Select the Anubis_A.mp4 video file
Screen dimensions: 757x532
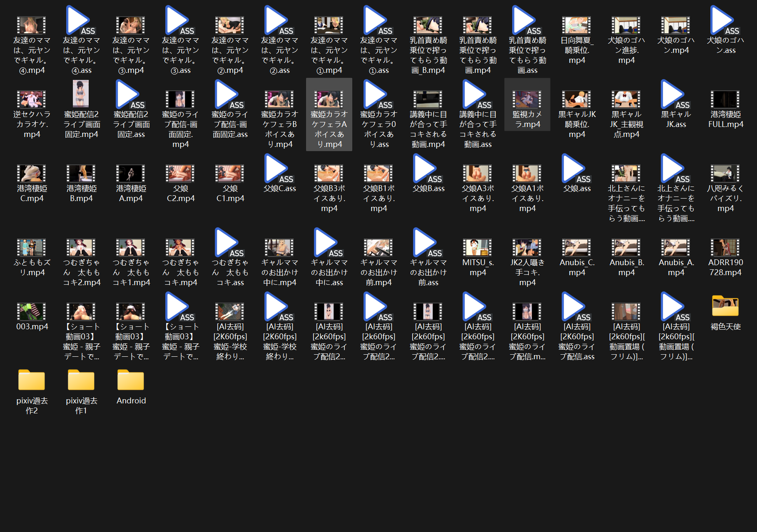click(676, 257)
